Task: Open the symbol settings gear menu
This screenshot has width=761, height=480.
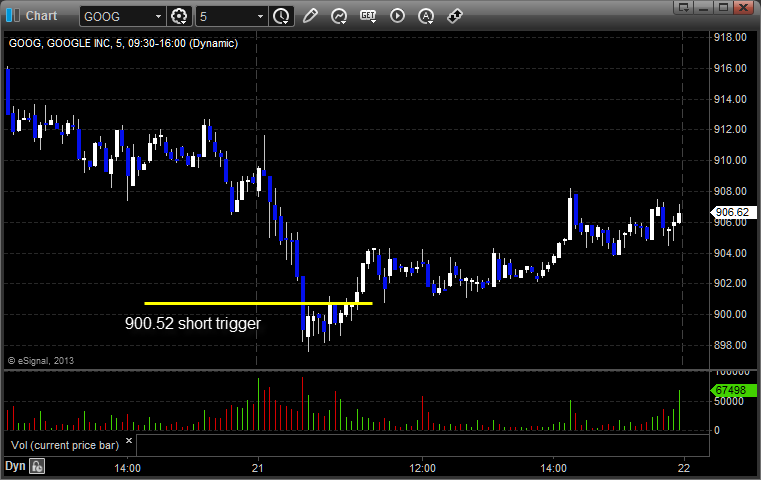Action: pos(179,17)
